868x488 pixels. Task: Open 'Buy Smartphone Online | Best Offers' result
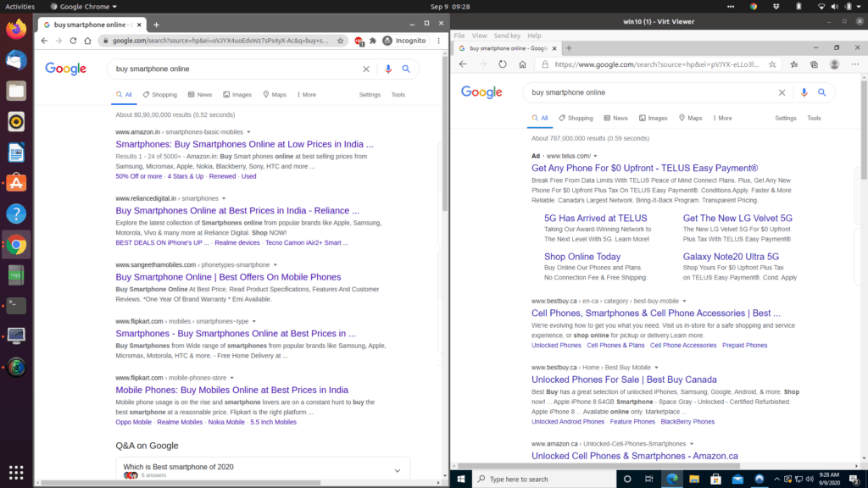[228, 277]
